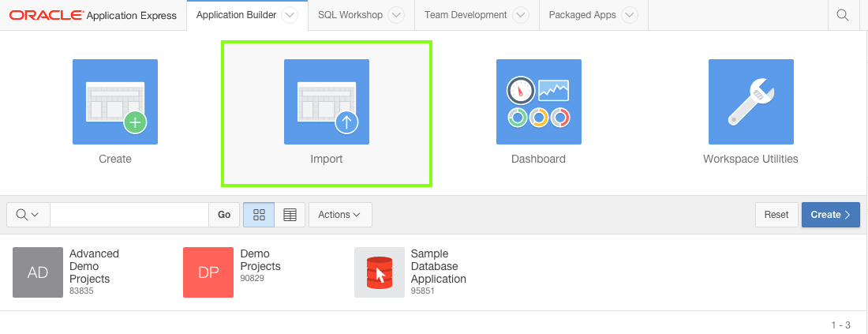Click the Reset button

(x=776, y=215)
